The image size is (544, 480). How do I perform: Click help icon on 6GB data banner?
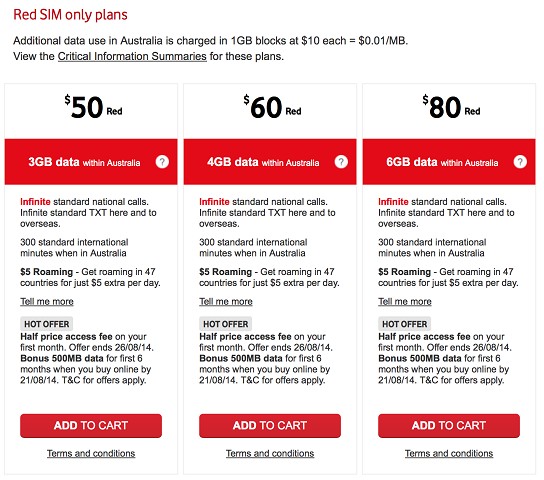pyautogui.click(x=520, y=162)
